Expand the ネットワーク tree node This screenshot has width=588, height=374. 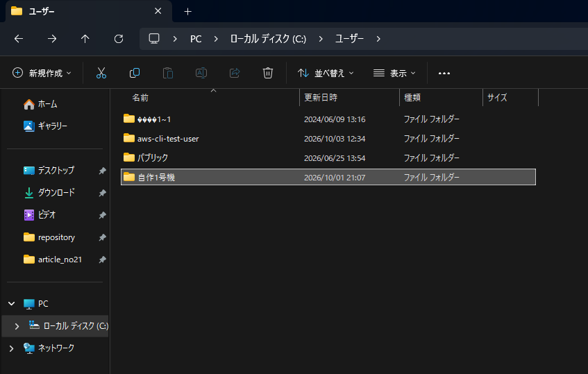11,348
